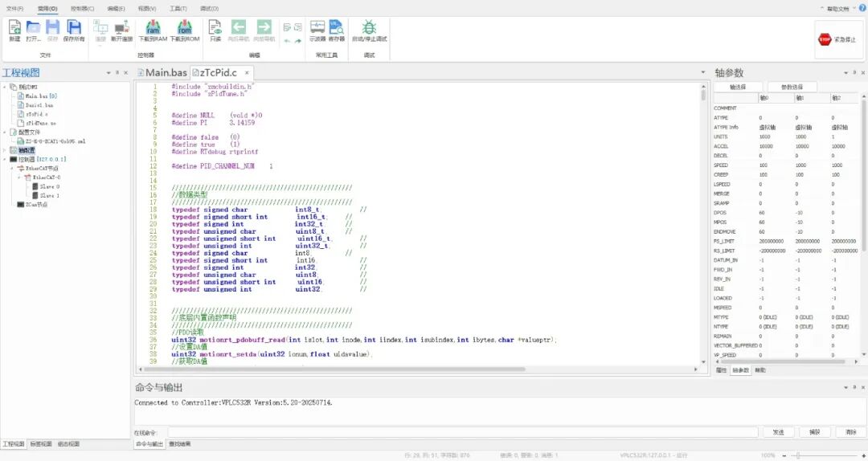Image resolution: width=868 pixels, height=461 pixels.
Task: Collapse the EtherCAT-0 tree node
Action: (19, 177)
